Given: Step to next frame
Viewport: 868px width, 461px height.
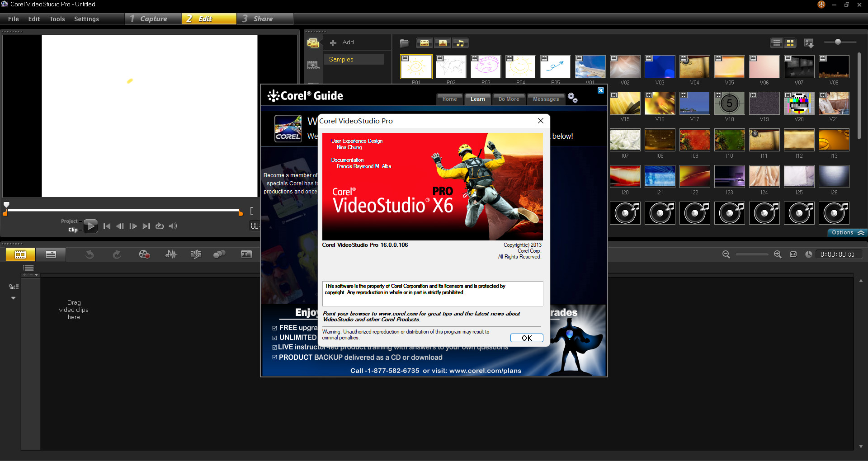Looking at the screenshot, I should (133, 226).
